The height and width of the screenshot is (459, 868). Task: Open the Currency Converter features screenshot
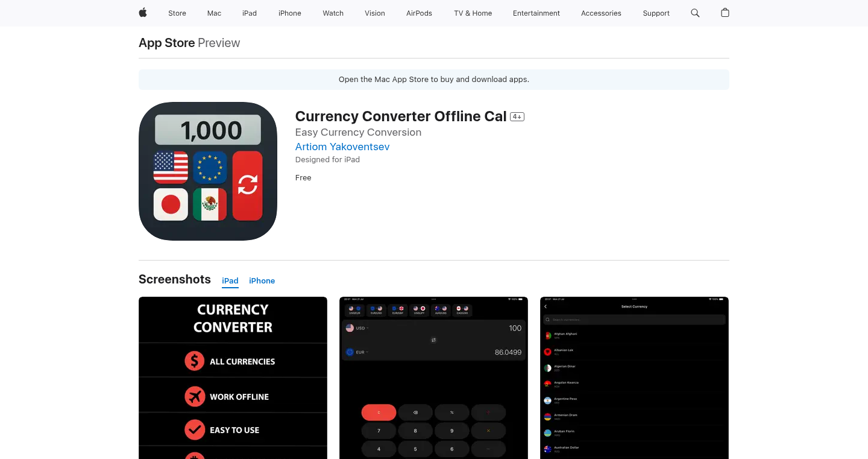point(233,378)
